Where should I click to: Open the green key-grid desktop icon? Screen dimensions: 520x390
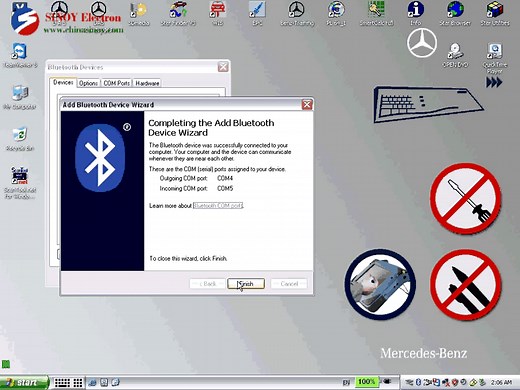pos(376,14)
